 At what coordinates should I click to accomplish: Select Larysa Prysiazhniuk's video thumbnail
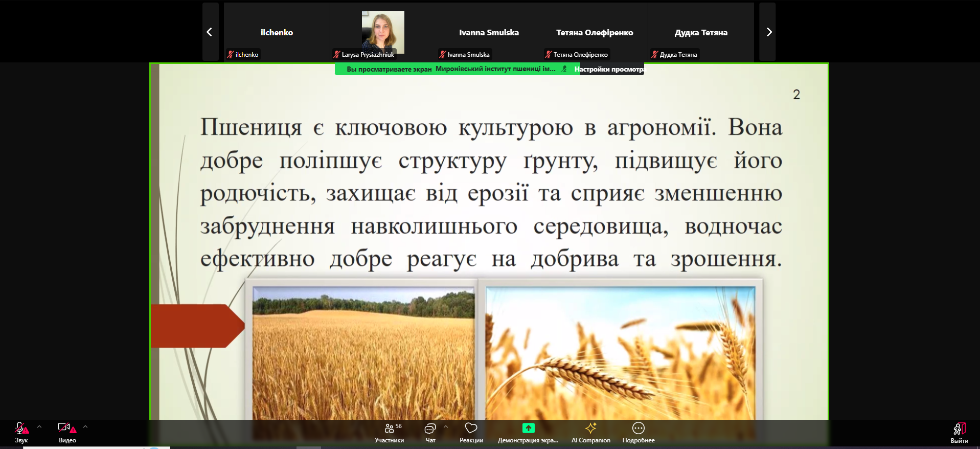tap(383, 32)
